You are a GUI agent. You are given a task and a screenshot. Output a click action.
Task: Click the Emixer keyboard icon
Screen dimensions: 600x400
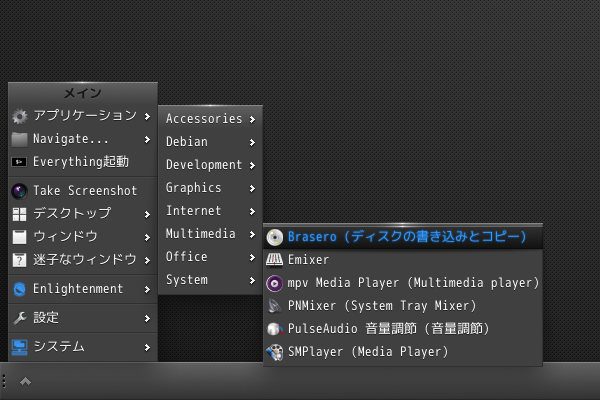tap(274, 260)
